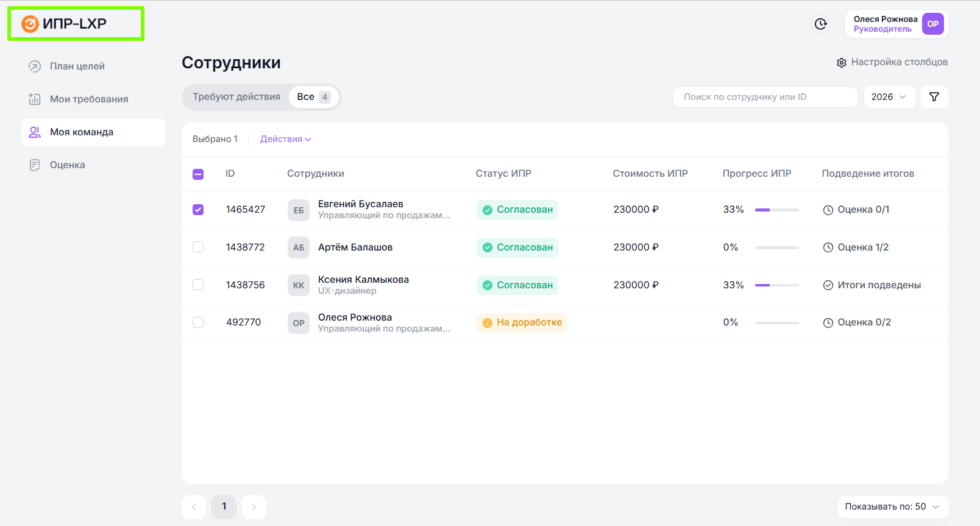Click the ОР user avatar
The image size is (980, 526).
[x=932, y=24]
